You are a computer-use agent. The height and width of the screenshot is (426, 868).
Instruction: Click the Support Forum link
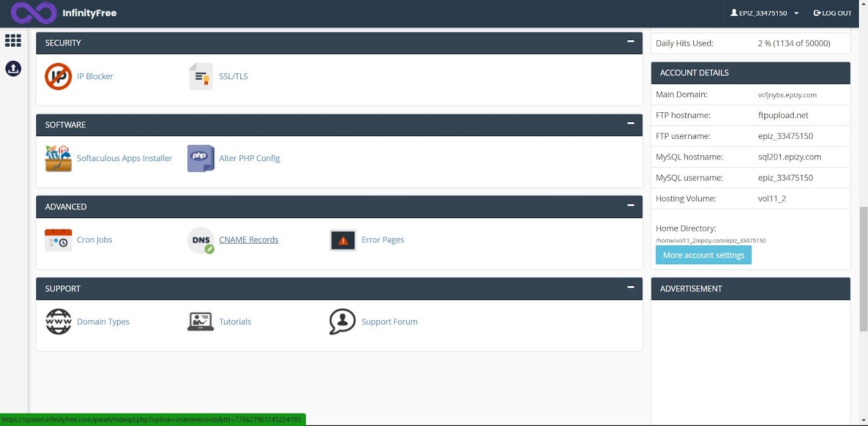click(x=390, y=322)
